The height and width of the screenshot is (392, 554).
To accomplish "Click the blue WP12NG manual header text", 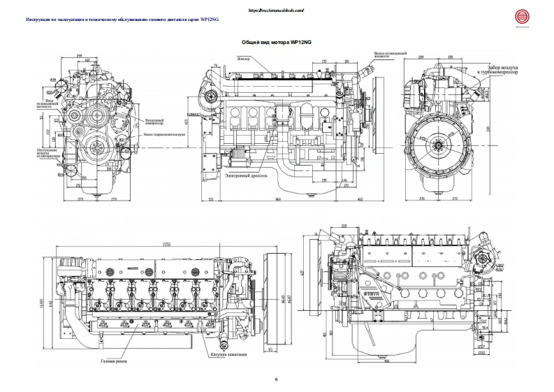I will coord(112,21).
